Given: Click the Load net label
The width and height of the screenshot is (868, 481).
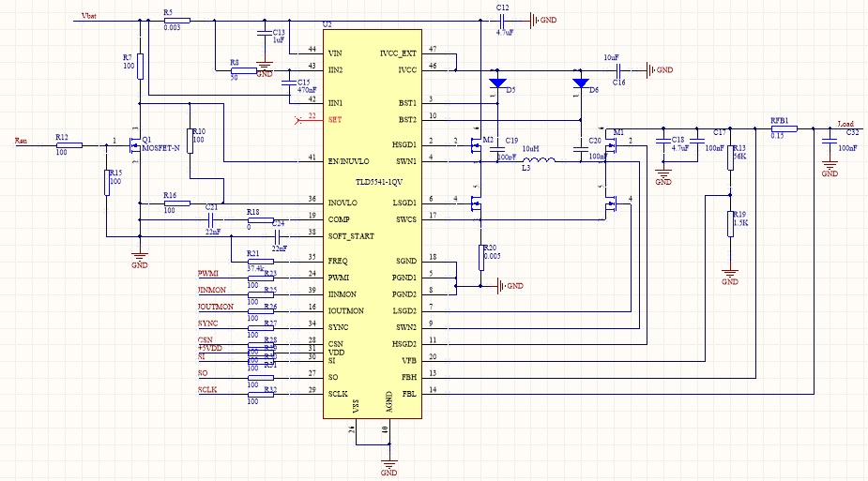Looking at the screenshot, I should click(x=845, y=124).
